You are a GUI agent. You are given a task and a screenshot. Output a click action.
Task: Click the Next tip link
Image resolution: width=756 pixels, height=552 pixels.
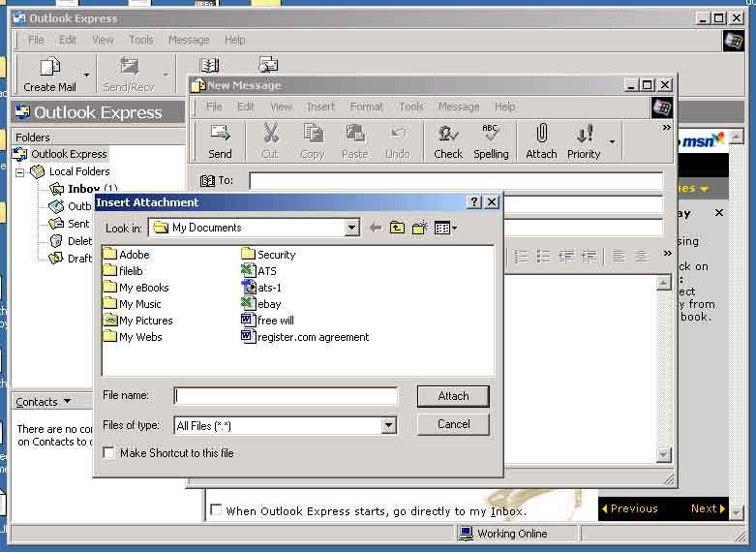click(708, 508)
